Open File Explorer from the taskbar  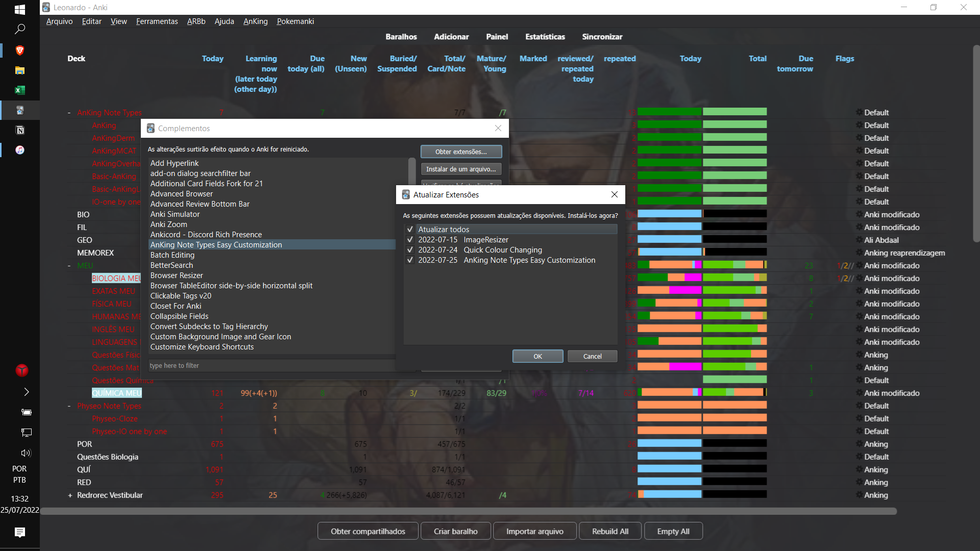pos(20,70)
